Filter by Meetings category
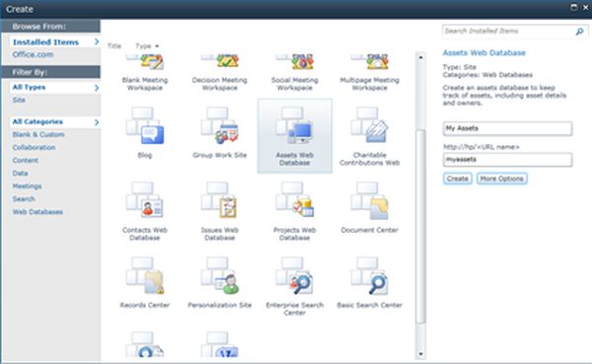 click(x=27, y=185)
